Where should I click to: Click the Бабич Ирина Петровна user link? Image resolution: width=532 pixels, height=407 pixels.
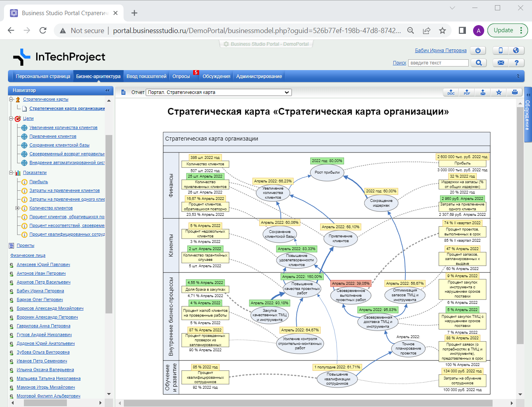(440, 51)
